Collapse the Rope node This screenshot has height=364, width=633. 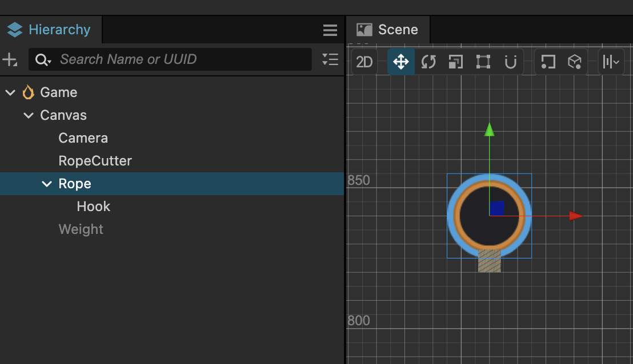(46, 184)
